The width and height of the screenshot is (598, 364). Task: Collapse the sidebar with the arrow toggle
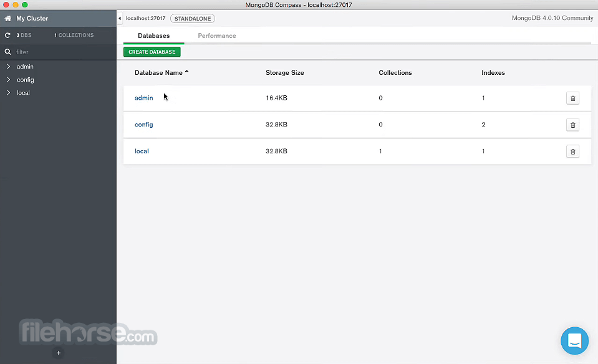tap(120, 18)
